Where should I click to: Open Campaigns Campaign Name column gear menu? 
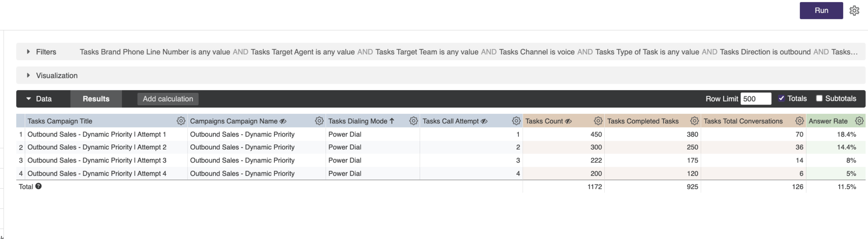[319, 121]
